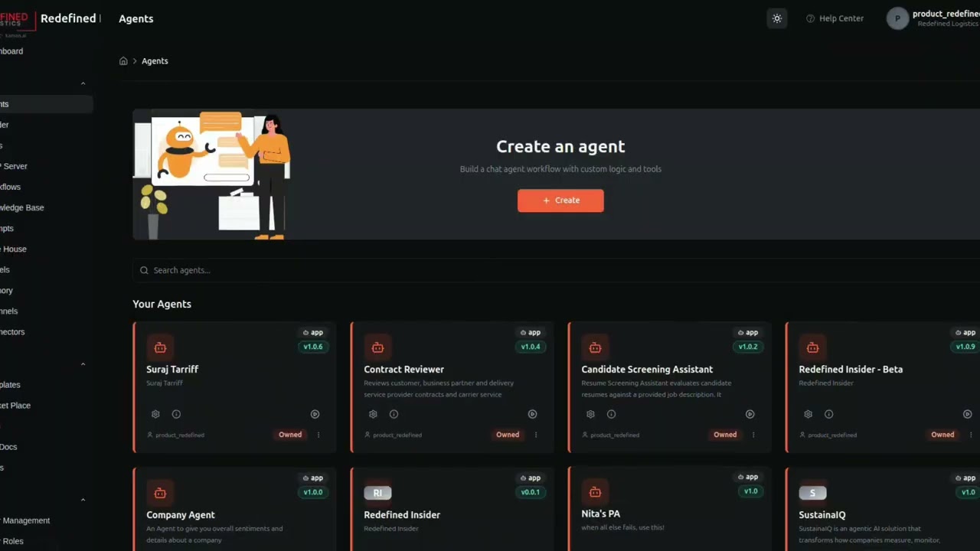Viewport: 980px width, 551px height.
Task: Open the Nita's PA card title
Action: tap(600, 514)
